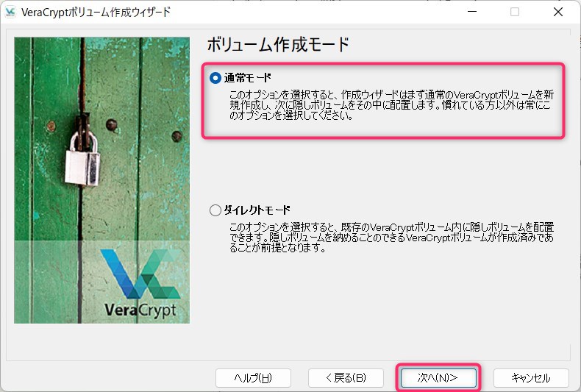The image size is (581, 392).
Task: Click the ボリューム作成モード heading
Action: click(x=278, y=44)
